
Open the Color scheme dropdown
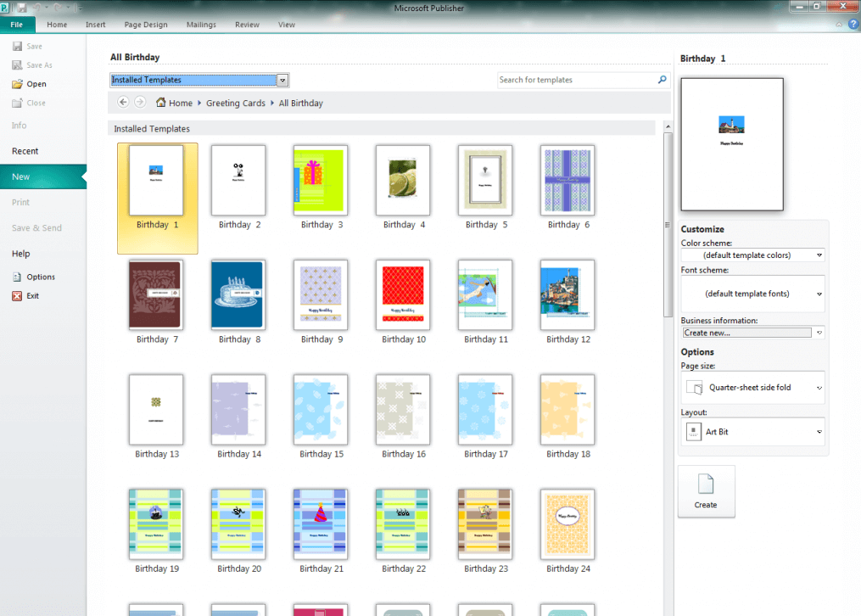[819, 255]
